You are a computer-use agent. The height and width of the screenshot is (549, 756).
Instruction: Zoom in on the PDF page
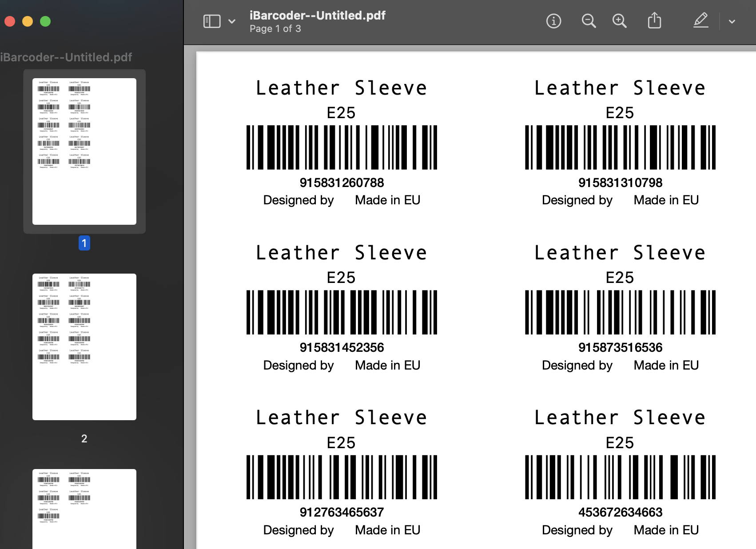(x=619, y=21)
